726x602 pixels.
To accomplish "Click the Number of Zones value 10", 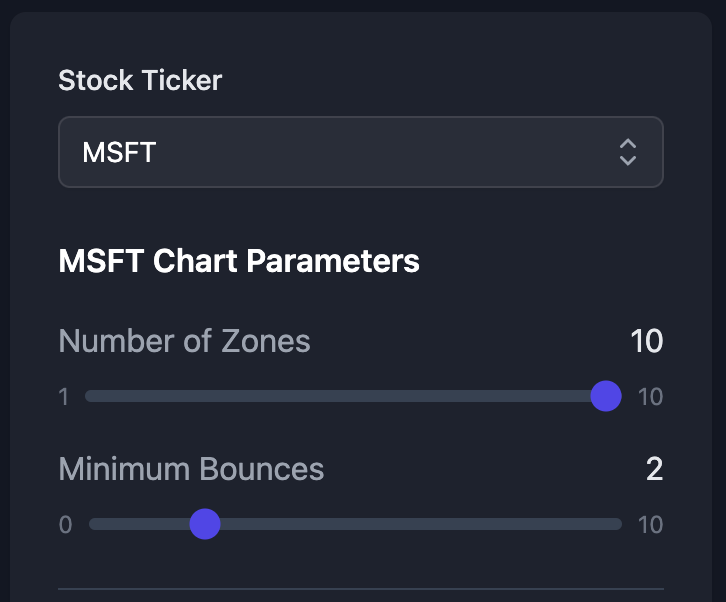I will click(646, 341).
